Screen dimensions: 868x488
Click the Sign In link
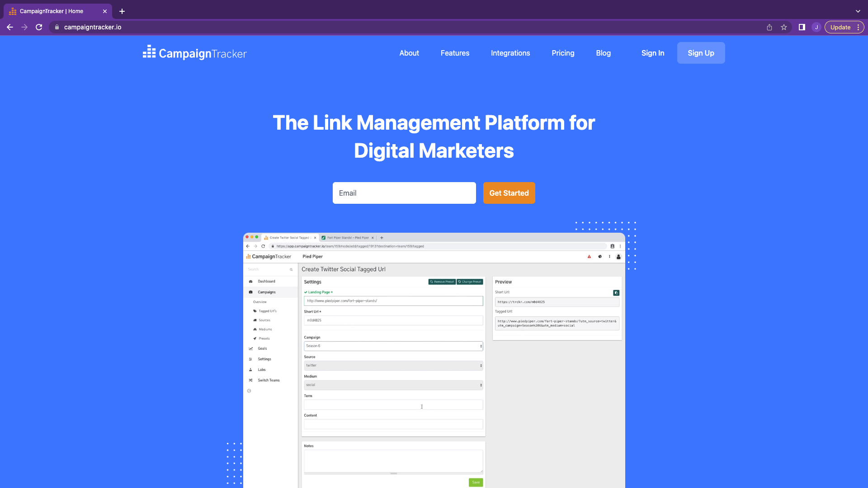[x=652, y=53]
